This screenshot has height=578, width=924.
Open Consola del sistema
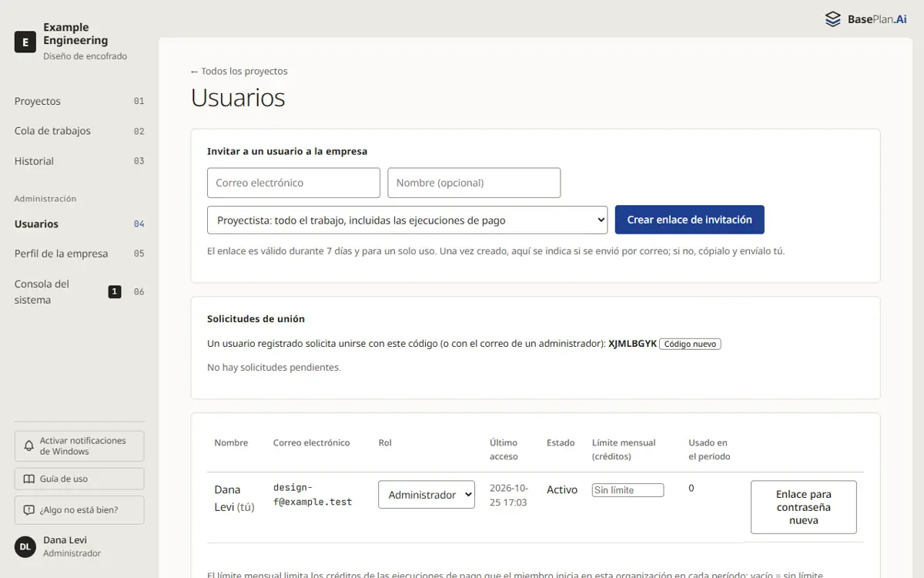79,292
